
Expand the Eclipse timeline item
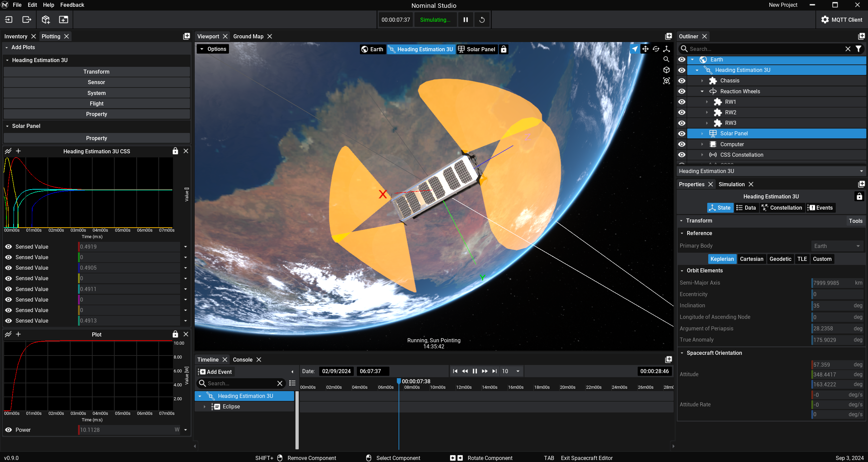[x=205, y=406]
